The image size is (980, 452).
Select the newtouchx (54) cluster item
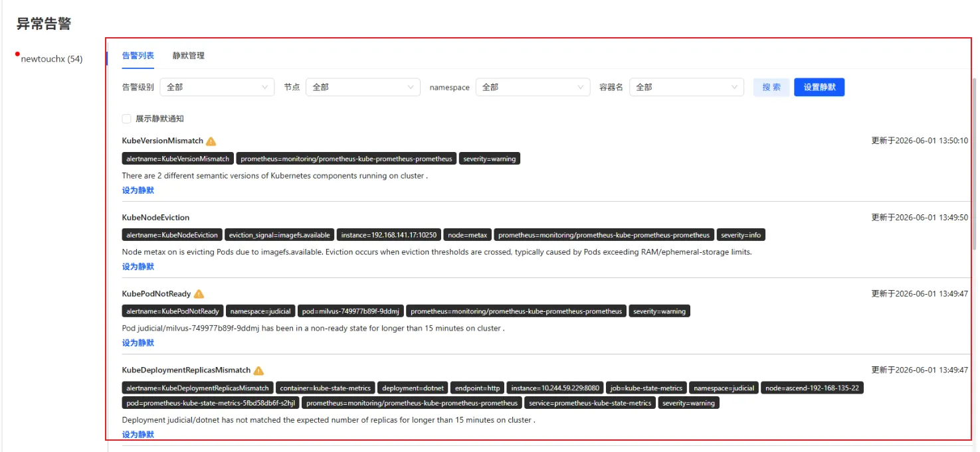click(52, 59)
